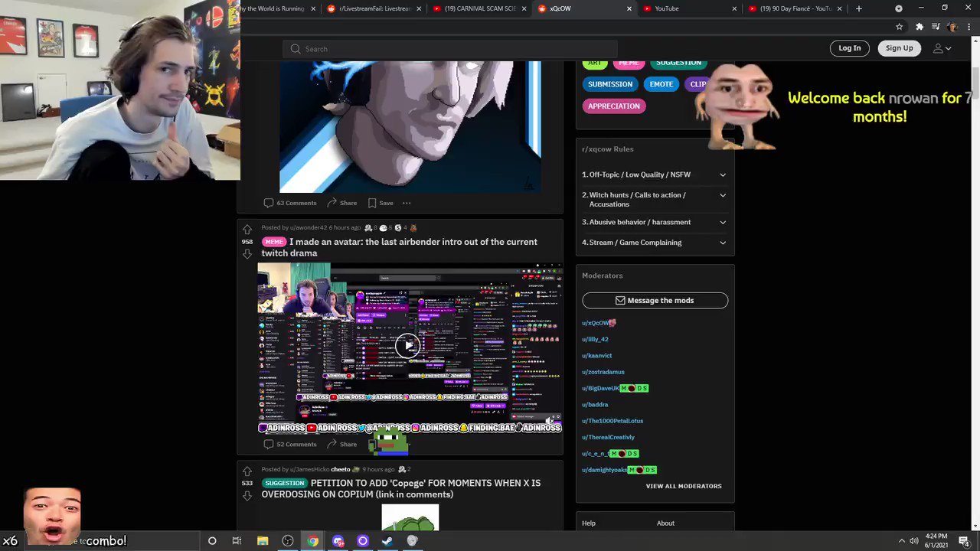
Task: Open Chrome profile avatar
Action: pos(952,27)
